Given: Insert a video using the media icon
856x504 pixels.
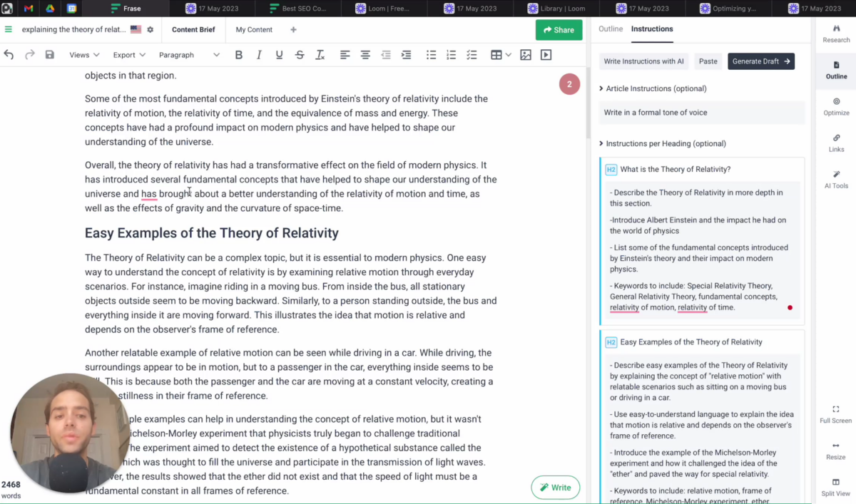Looking at the screenshot, I should pos(546,55).
